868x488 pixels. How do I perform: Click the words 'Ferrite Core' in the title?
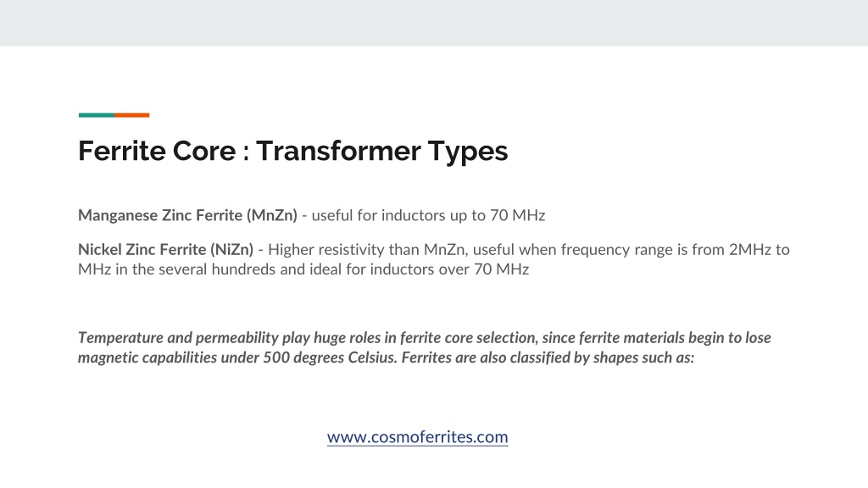point(157,151)
